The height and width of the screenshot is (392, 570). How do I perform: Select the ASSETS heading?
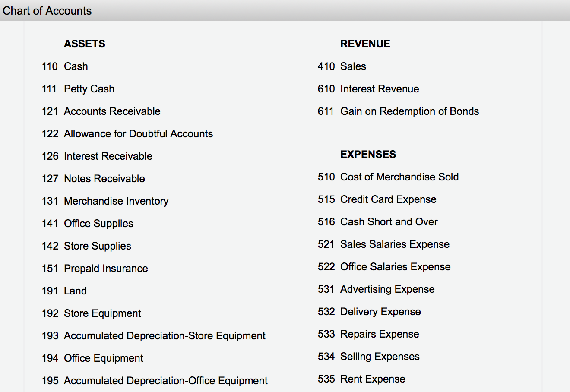coord(85,44)
